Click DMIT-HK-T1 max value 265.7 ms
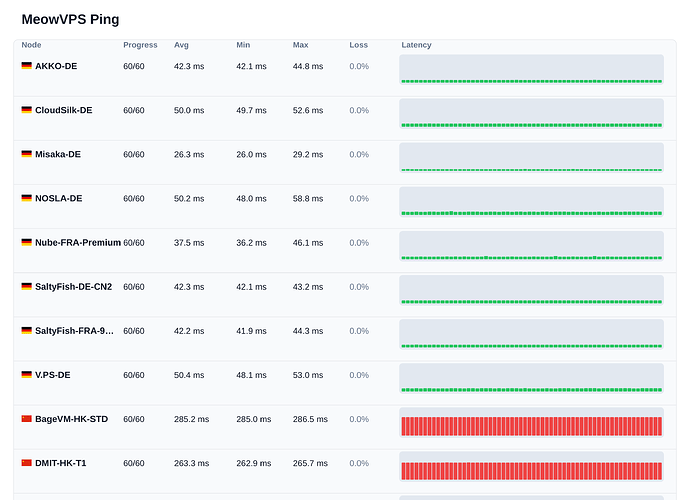Viewport: 690px width, 500px height. pos(310,463)
